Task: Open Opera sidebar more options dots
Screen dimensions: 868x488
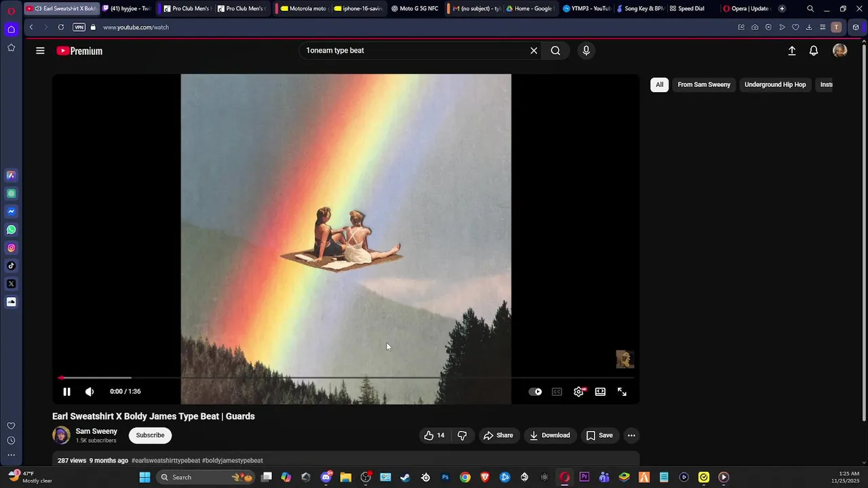Action: point(12,455)
